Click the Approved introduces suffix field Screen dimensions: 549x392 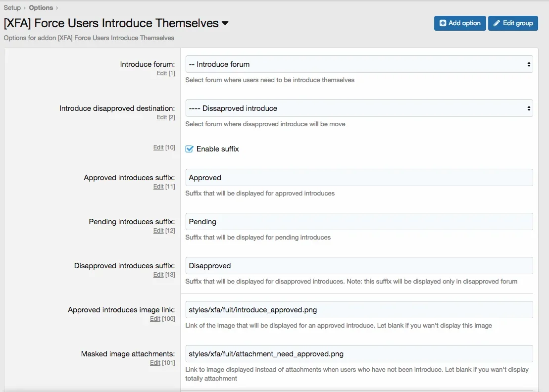pyautogui.click(x=359, y=178)
